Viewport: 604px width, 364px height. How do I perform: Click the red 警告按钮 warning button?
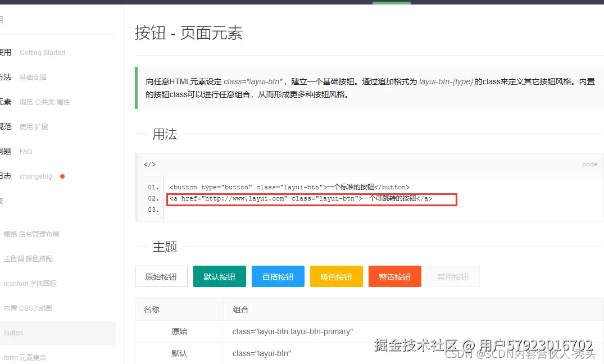[394, 276]
